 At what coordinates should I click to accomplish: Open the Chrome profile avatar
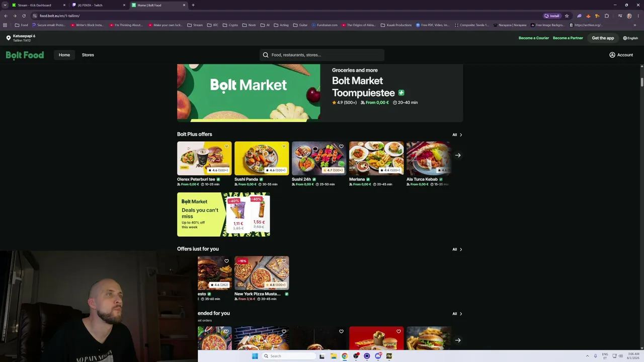tap(629, 16)
